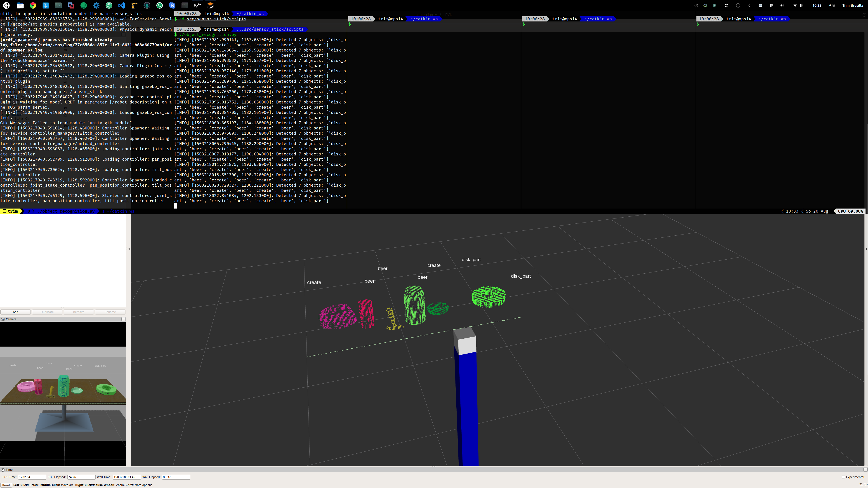The height and width of the screenshot is (488, 868).
Task: Click the Wall Elapsed field
Action: (176, 477)
